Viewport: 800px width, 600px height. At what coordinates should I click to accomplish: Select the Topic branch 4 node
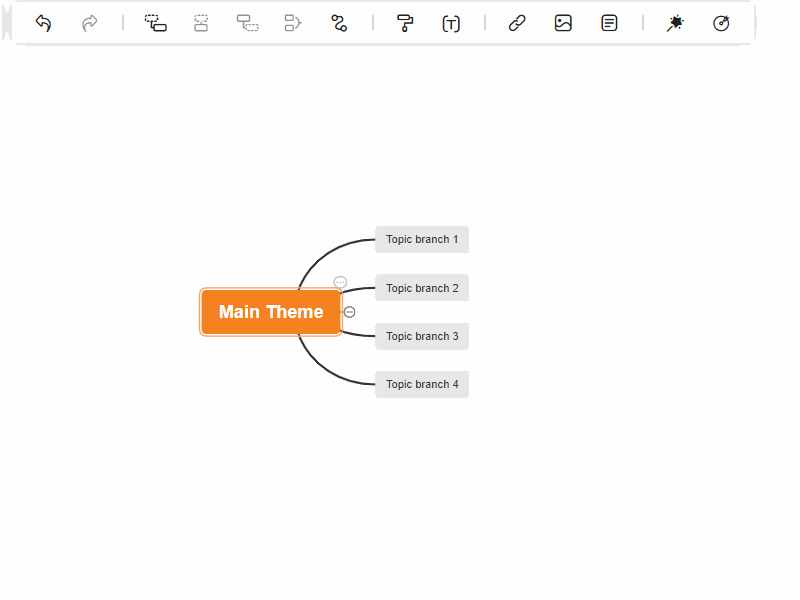422,384
